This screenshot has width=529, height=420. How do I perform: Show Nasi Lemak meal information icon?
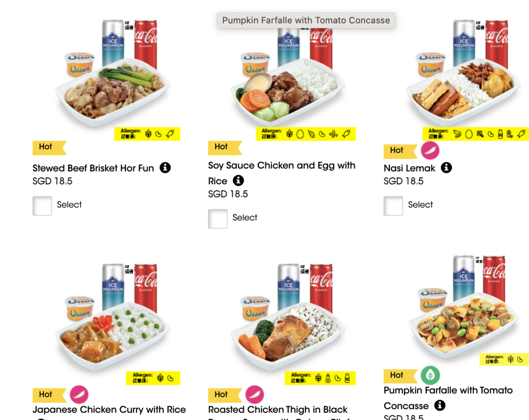pos(446,168)
